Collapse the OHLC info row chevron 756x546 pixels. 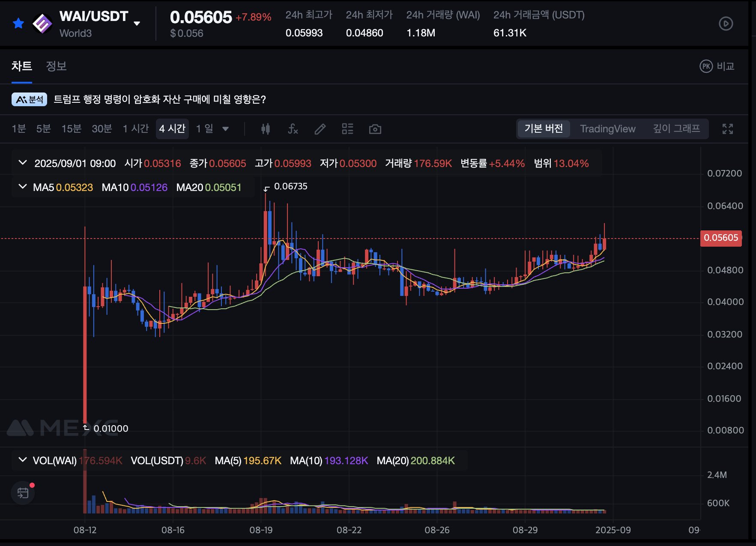[23, 163]
